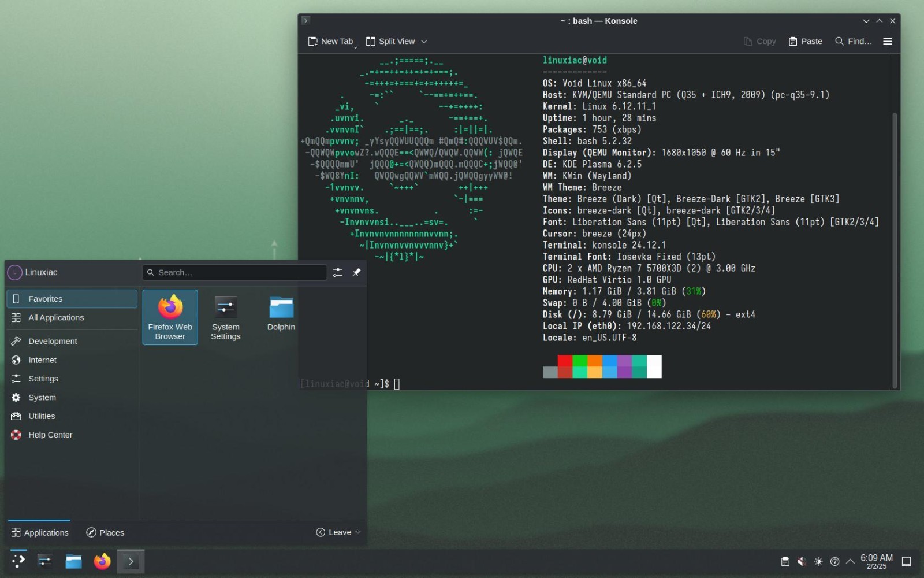Viewport: 924px width, 578px height.
Task: Open the Development category
Action: tap(72, 341)
